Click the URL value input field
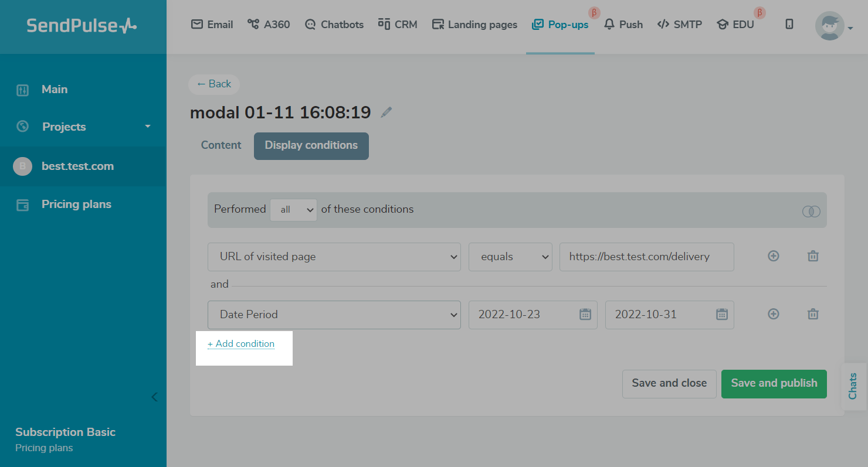Viewport: 868px width, 467px height. point(646,257)
